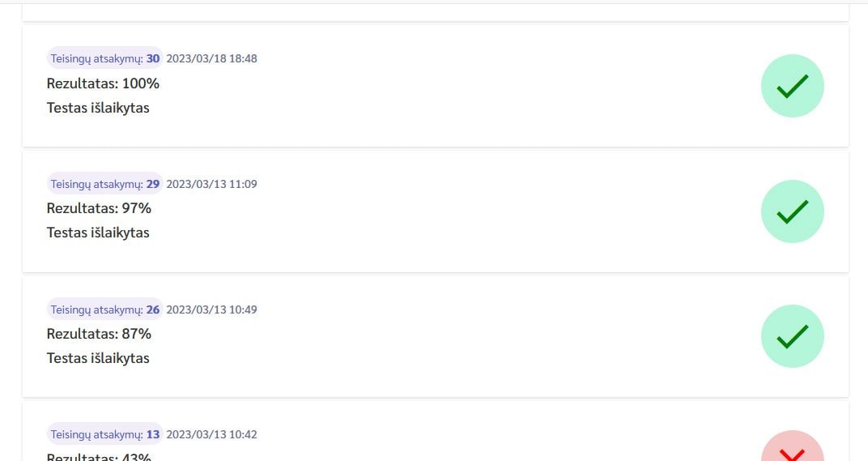Click the green checkmark for the 87% result
The width and height of the screenshot is (868, 461).
pyautogui.click(x=792, y=336)
